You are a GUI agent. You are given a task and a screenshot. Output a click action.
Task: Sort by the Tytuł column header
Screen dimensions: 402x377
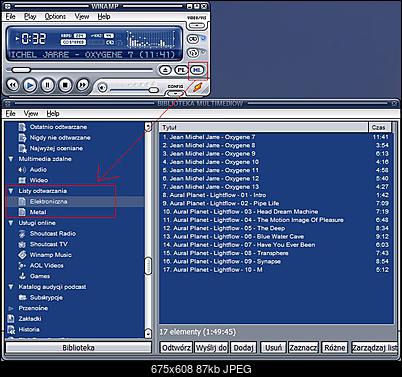click(263, 127)
